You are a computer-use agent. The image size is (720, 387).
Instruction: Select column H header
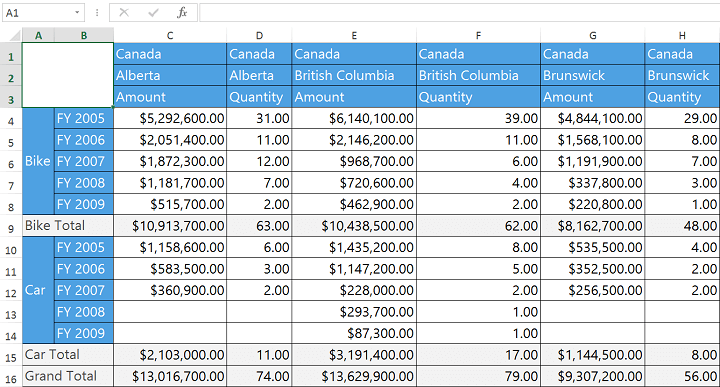click(x=682, y=35)
